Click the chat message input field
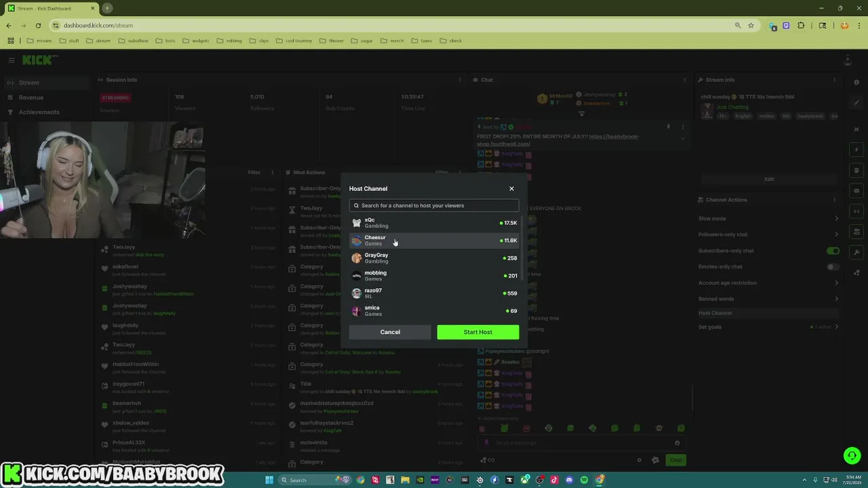 580,443
